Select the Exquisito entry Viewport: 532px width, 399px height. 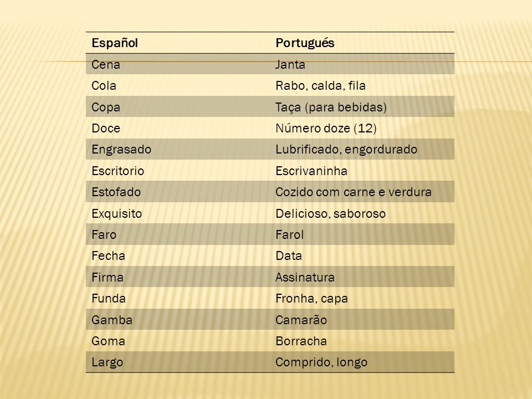(x=117, y=214)
